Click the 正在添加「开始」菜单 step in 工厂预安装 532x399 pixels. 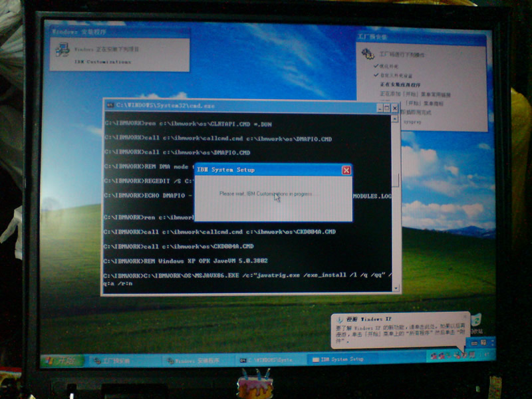[415, 94]
